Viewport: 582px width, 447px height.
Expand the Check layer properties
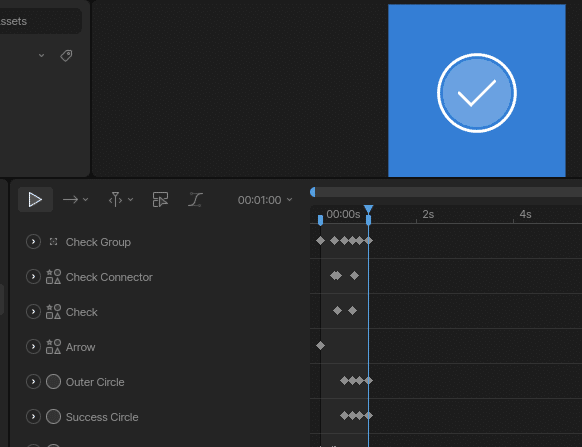click(x=33, y=311)
